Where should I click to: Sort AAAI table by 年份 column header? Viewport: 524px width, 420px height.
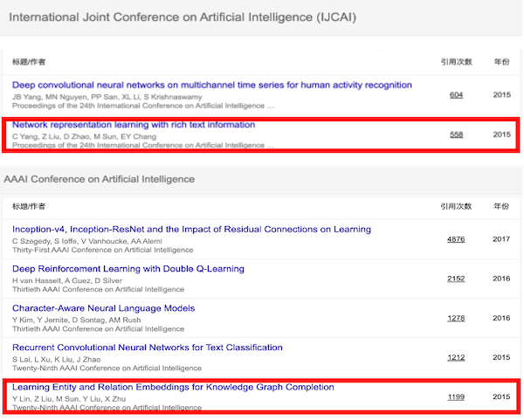[x=501, y=207]
